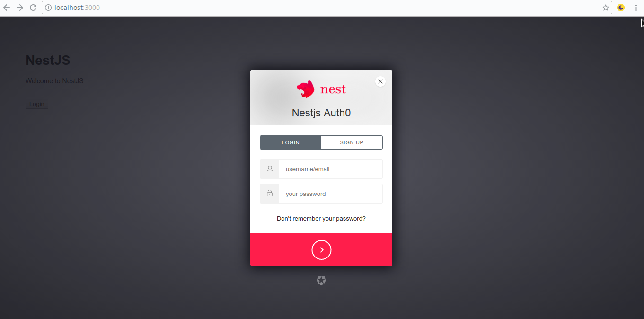Click the NestJS page heading
Screen dimensions: 644x319
(48, 60)
